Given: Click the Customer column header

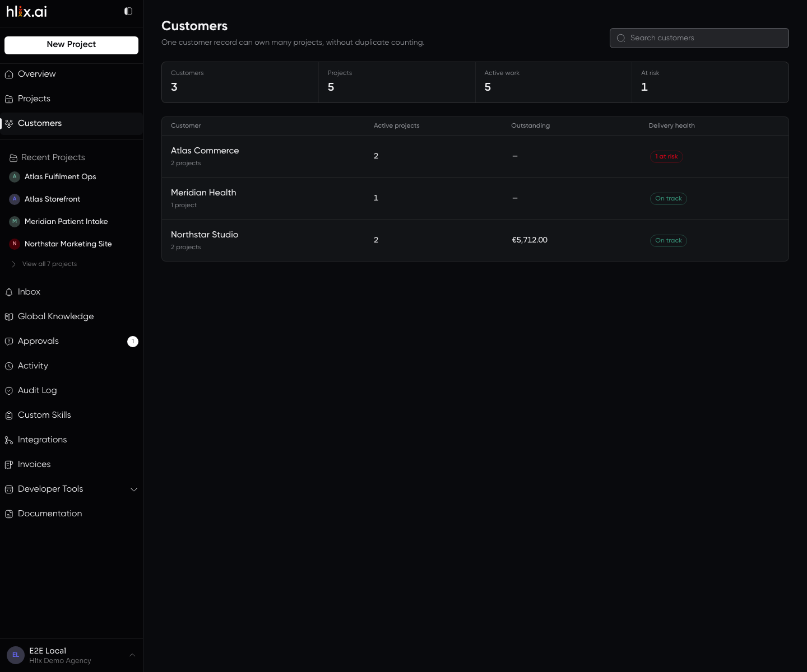Looking at the screenshot, I should [185, 126].
